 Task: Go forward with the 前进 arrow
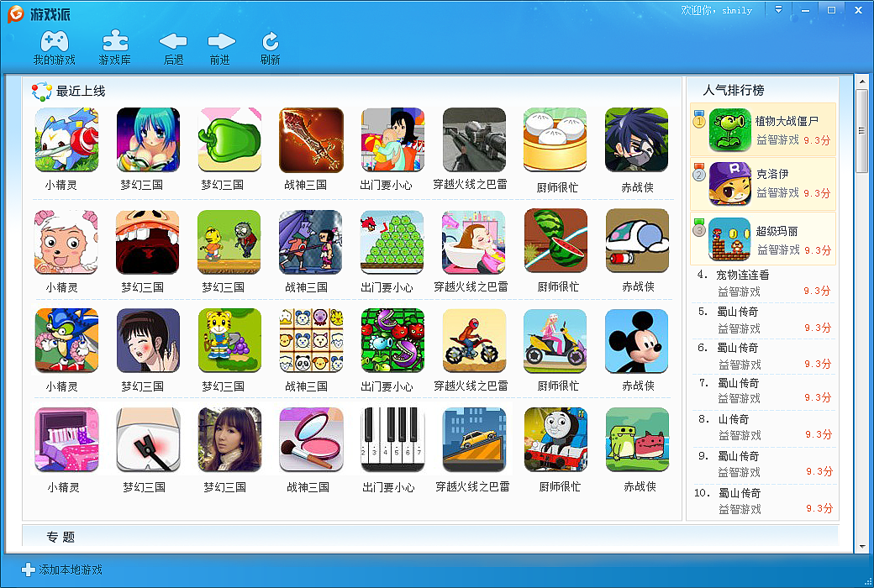click(x=221, y=48)
